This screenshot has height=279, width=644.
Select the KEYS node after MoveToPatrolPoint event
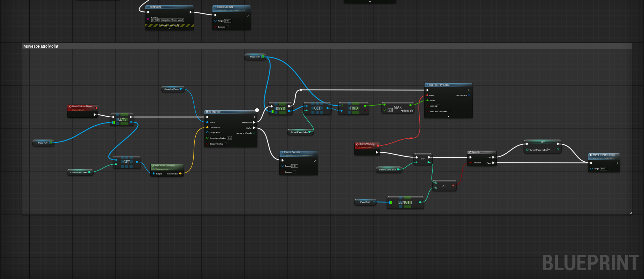pyautogui.click(x=122, y=119)
